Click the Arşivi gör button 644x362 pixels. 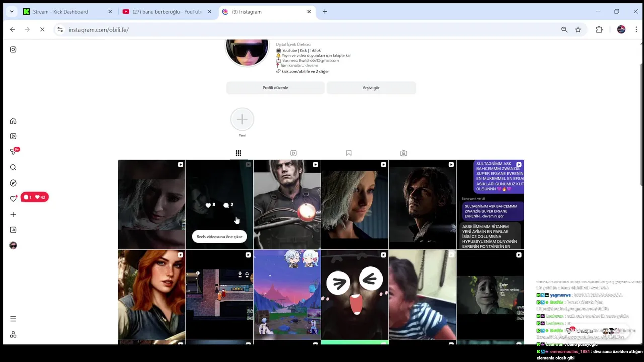[x=371, y=88]
